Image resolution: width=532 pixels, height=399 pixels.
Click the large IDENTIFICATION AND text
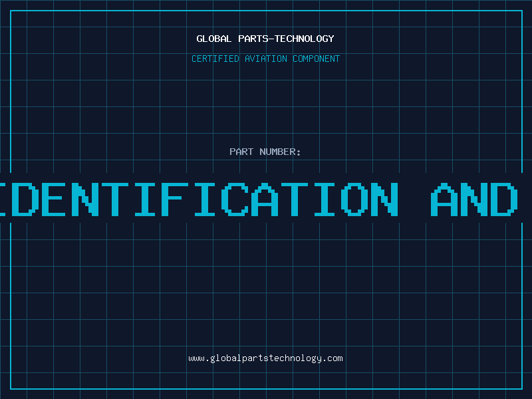tap(259, 199)
